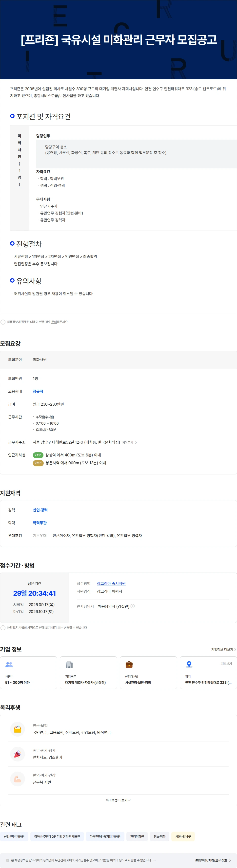Click 채용담당자 (김철민) name
Screen dimensions: 237x868
(114, 606)
